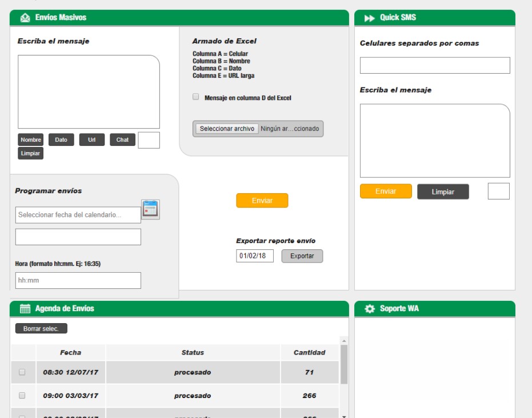Click the Envíos Masivos envelope icon
Screen dimensions: 532x418
point(25,18)
